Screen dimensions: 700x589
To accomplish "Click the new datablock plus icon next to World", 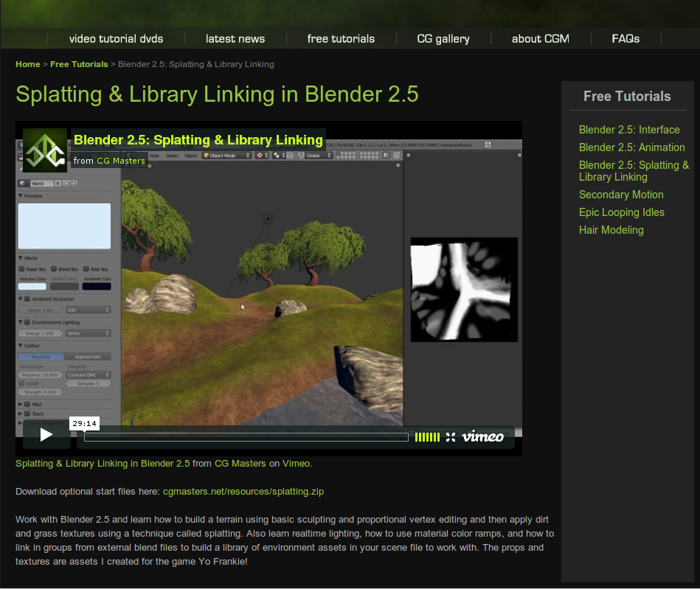I will (x=66, y=184).
